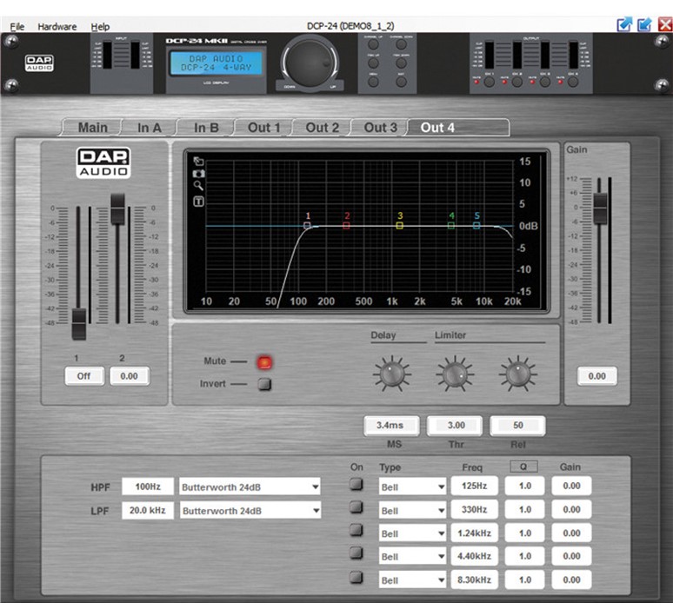Turn on the 125Hz EQ band
Image resolution: width=673 pixels, height=616 pixels.
click(x=356, y=486)
